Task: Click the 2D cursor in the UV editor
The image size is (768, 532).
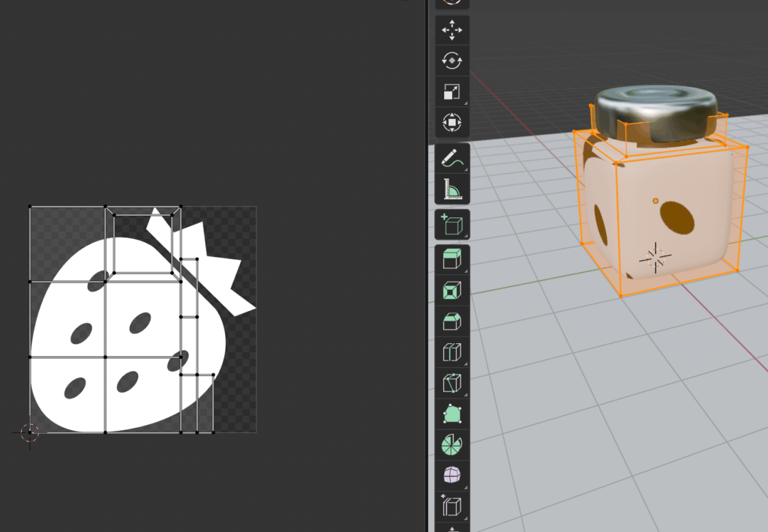Action: click(30, 432)
